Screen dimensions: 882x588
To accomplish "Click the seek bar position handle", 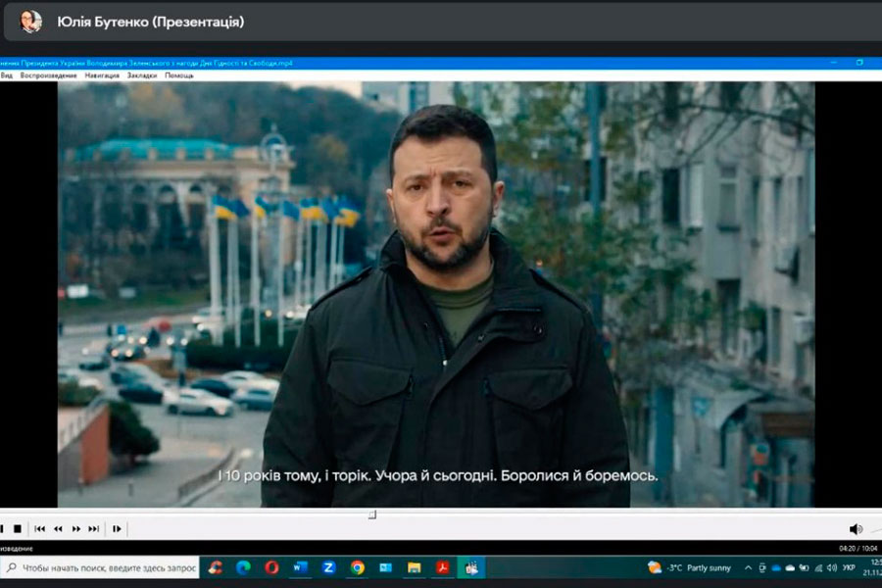I will [372, 514].
